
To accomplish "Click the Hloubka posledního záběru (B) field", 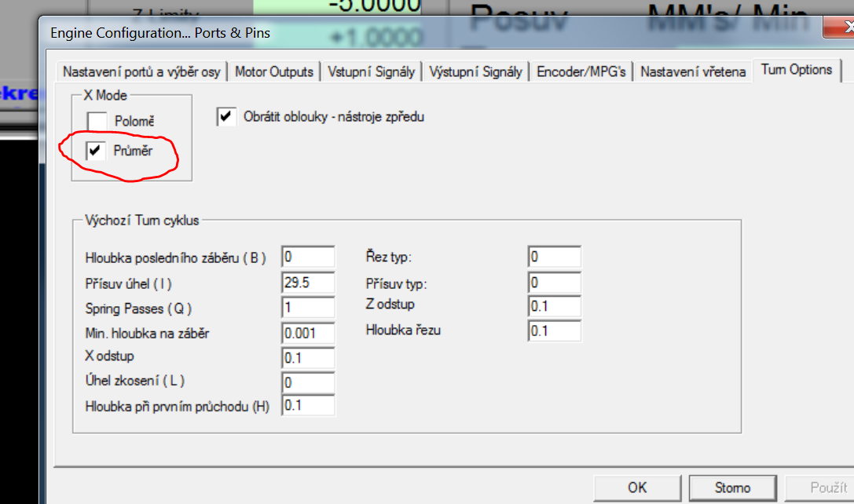I will click(308, 257).
